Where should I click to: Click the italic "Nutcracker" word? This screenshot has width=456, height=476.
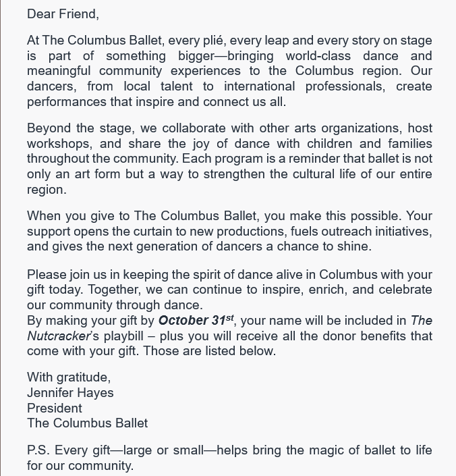point(58,336)
